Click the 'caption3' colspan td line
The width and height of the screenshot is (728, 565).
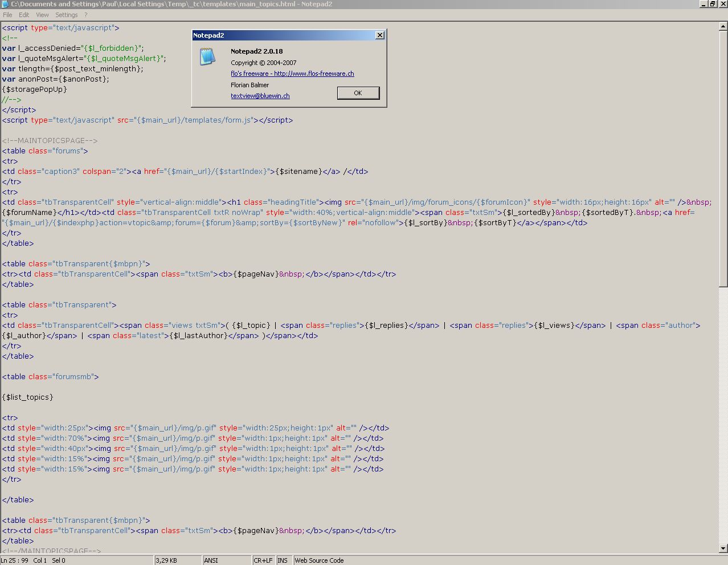pos(185,171)
